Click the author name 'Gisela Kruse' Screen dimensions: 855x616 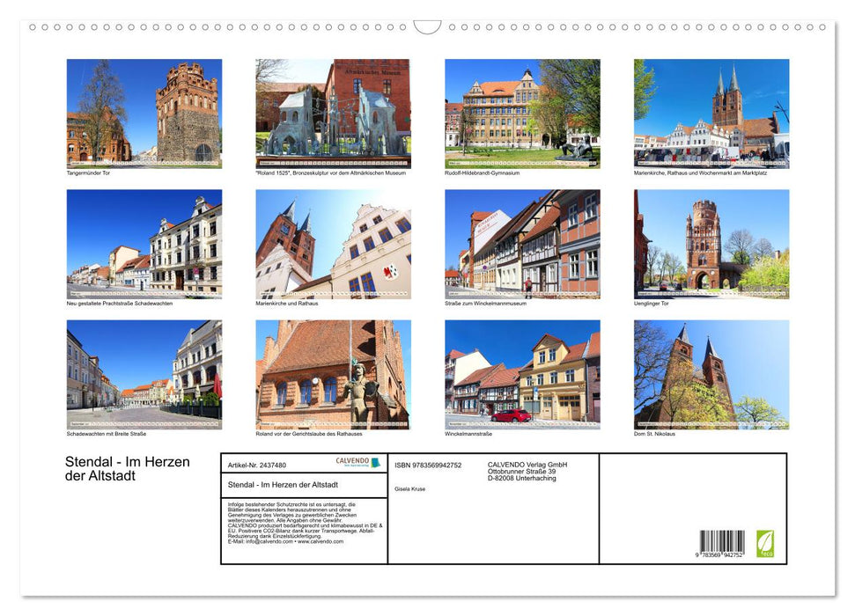pos(410,489)
